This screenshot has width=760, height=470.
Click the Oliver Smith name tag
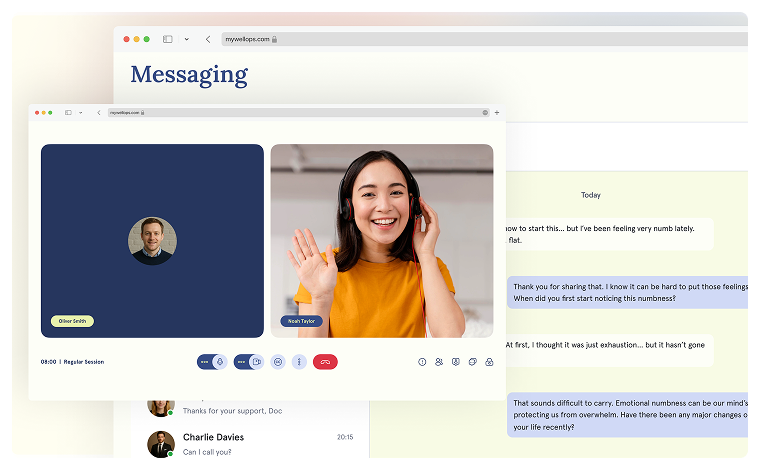point(72,321)
